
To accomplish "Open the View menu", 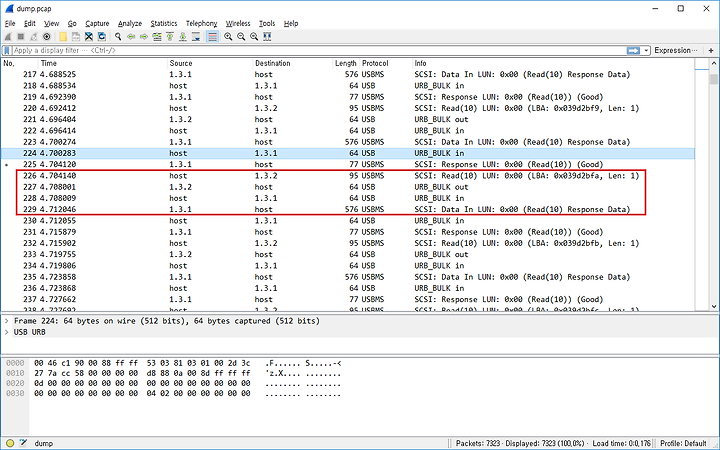I will (51, 23).
